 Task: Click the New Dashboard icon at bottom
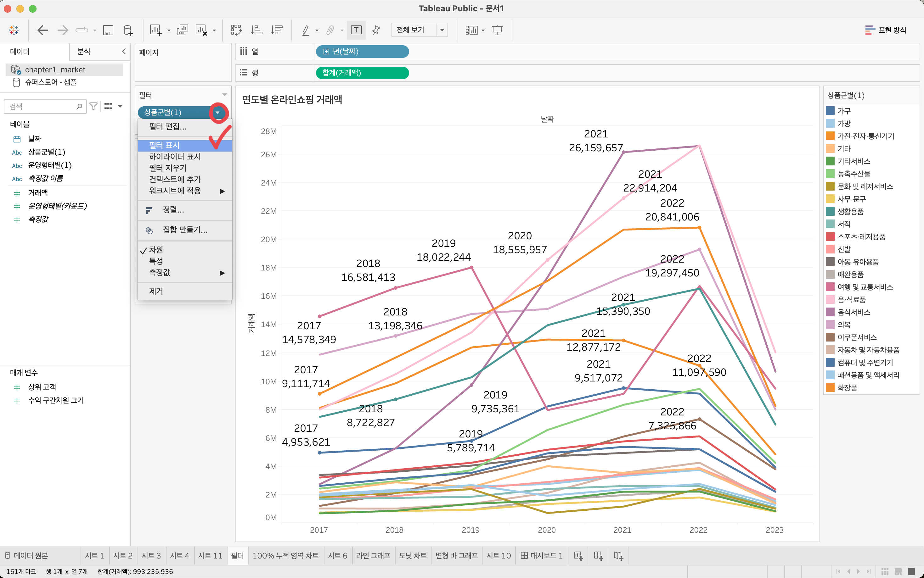[598, 556]
